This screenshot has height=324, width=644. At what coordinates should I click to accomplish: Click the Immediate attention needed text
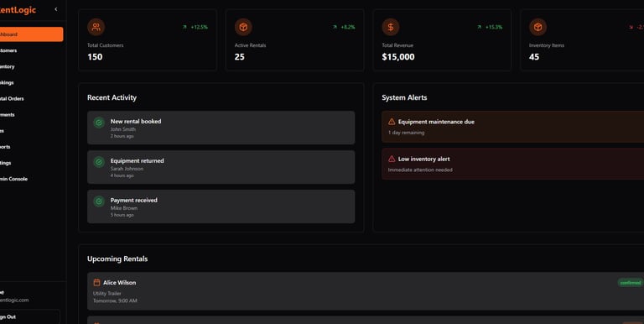(x=420, y=170)
